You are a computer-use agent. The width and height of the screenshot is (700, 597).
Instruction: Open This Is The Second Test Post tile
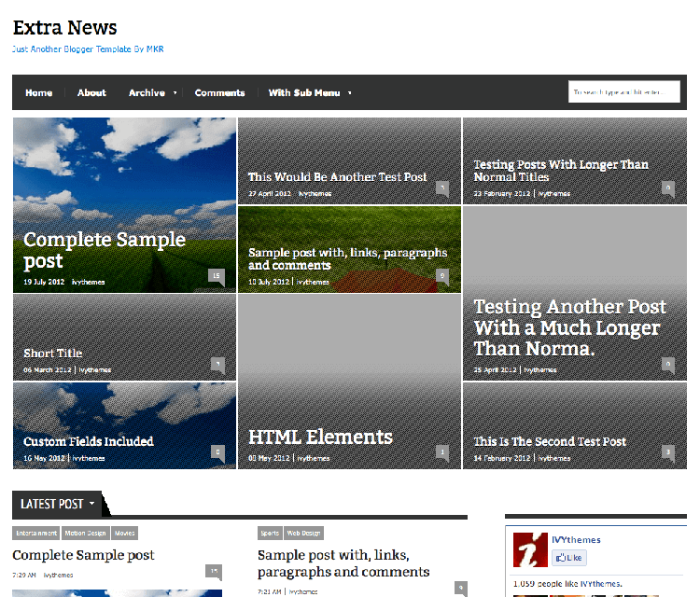tap(575, 425)
